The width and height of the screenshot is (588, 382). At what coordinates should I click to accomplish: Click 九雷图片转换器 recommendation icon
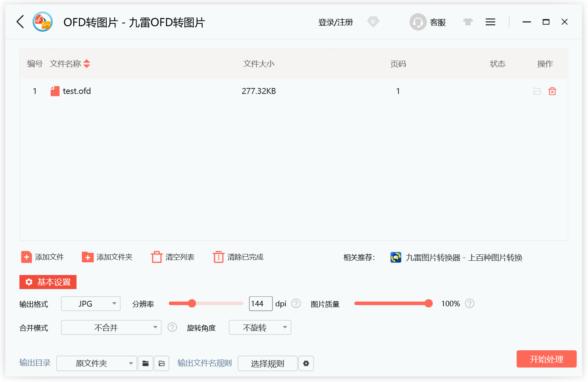396,257
